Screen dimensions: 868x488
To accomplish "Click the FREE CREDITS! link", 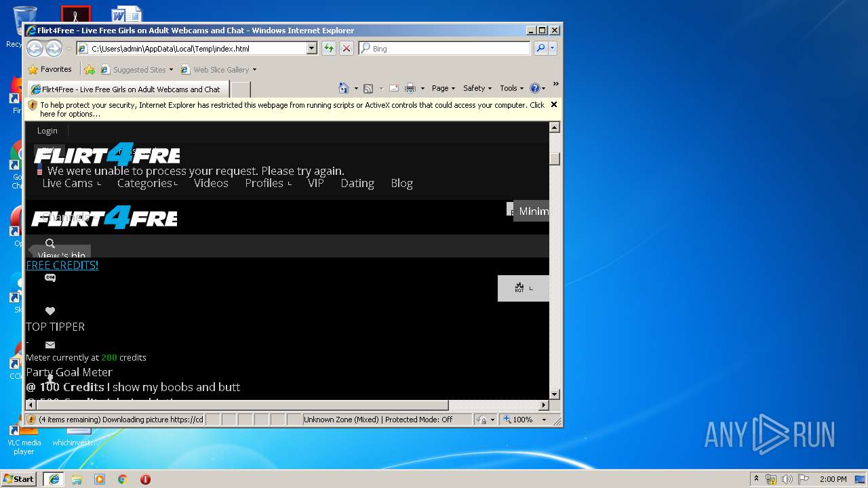I will tap(62, 265).
